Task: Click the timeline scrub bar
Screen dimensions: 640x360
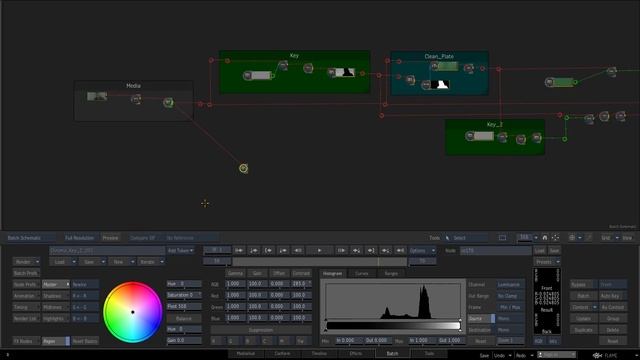Action: click(x=320, y=261)
